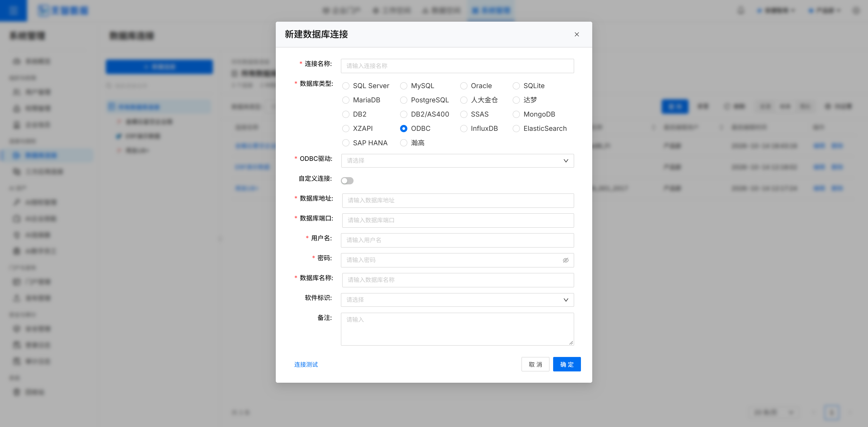Click the 数据库地址 input field
868x427 pixels.
pos(458,200)
